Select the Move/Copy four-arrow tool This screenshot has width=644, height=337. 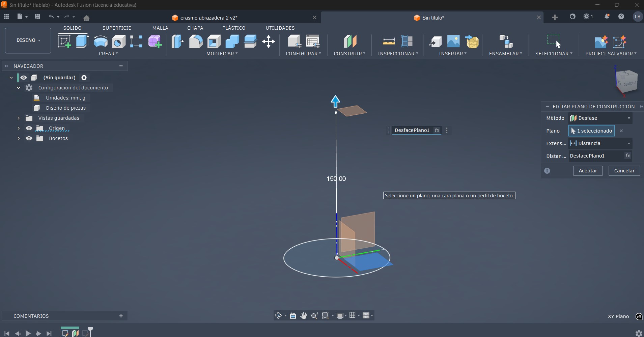coord(269,41)
